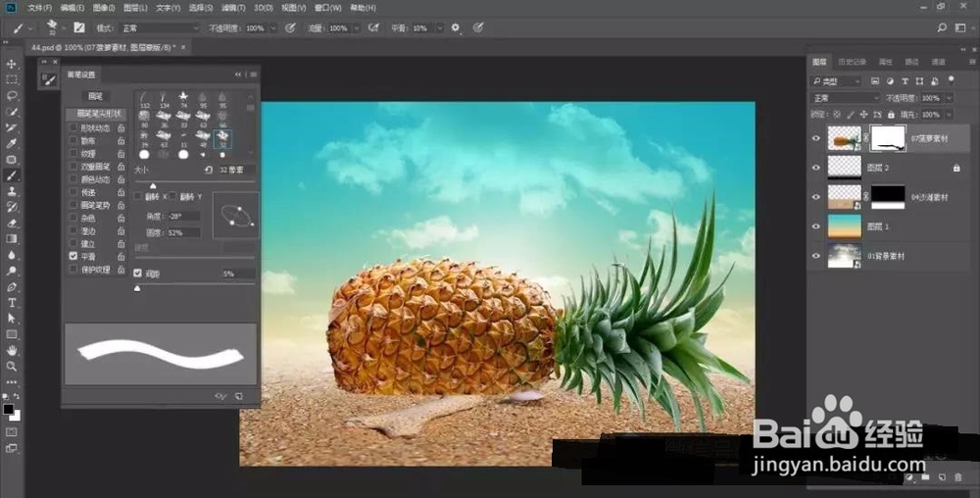Open the 平滑 10% dropdown arrow
The image size is (980, 498).
439,28
